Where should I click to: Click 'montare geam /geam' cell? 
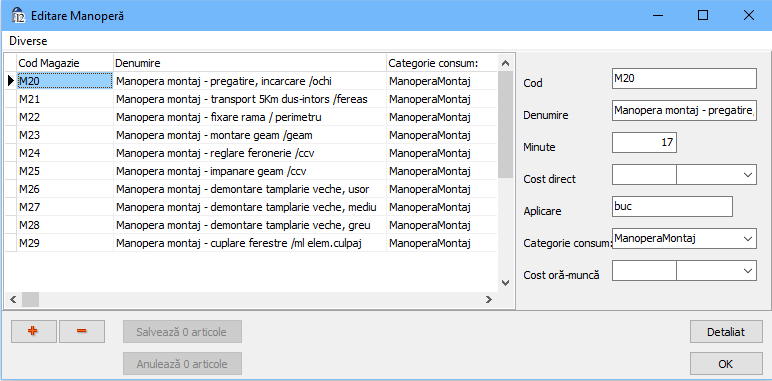(250, 135)
